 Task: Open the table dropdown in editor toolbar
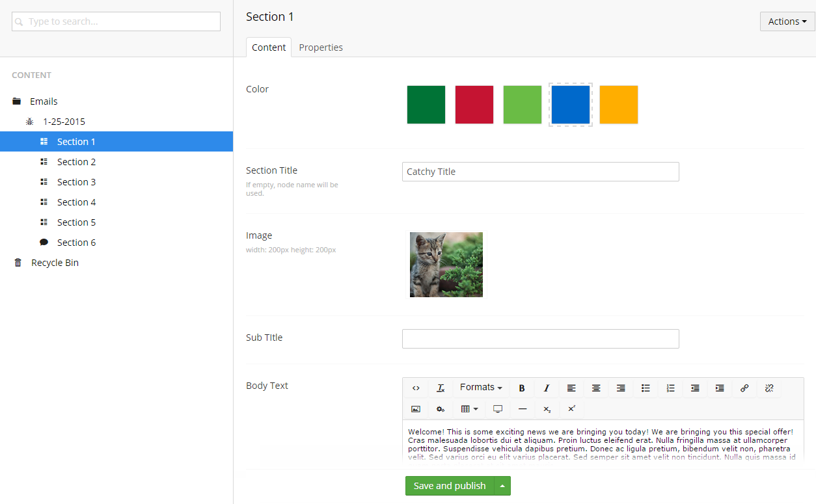(469, 409)
